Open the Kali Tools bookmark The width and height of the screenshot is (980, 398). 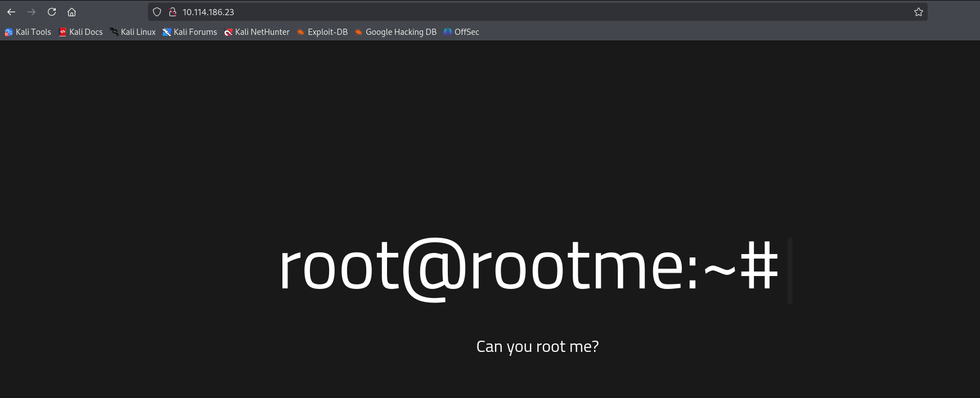(28, 32)
